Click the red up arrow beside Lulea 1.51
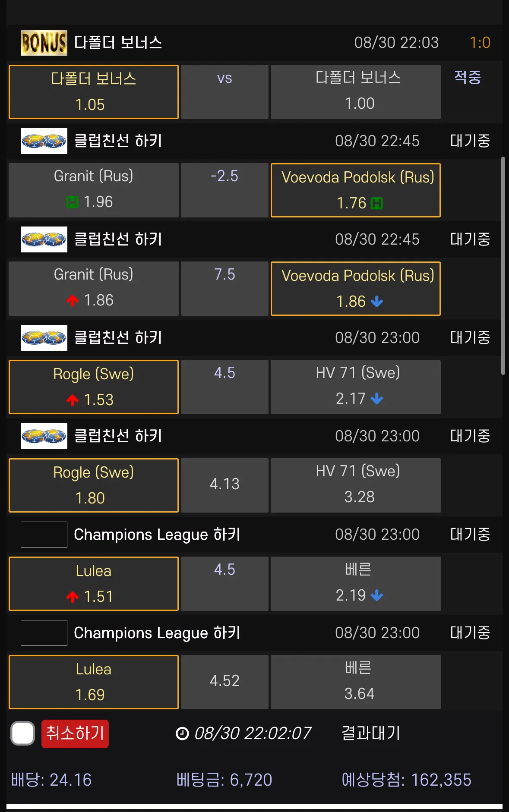The height and width of the screenshot is (812, 509). tap(73, 597)
